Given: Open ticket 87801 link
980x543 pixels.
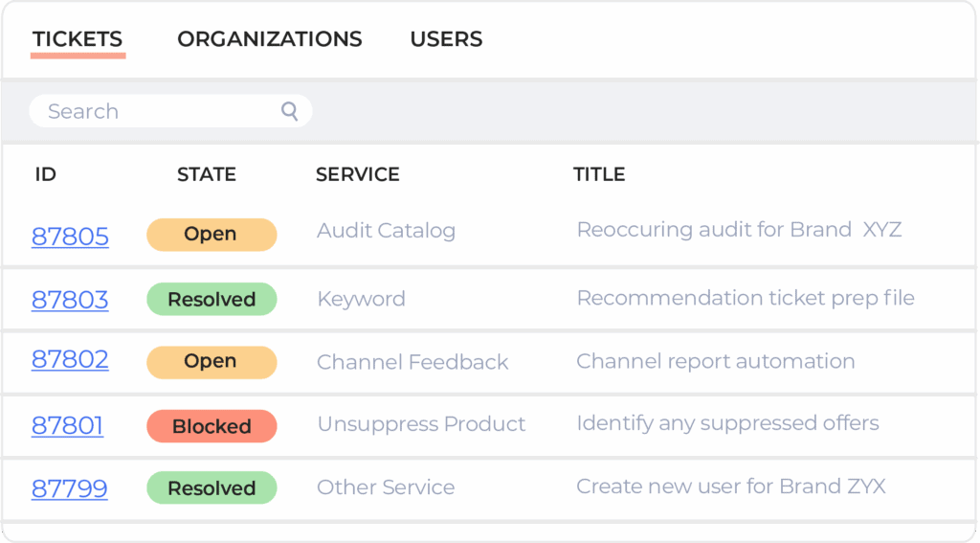Looking at the screenshot, I should click(x=68, y=425).
